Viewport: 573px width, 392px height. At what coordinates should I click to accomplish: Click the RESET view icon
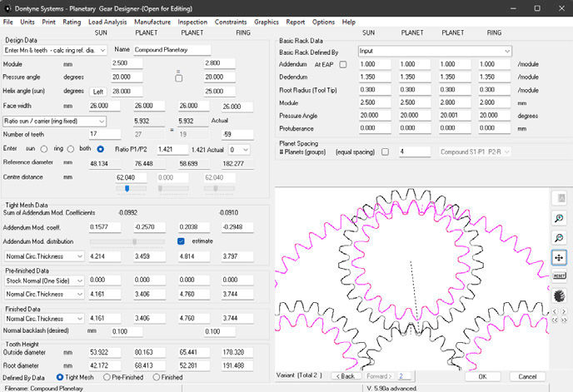tap(559, 275)
